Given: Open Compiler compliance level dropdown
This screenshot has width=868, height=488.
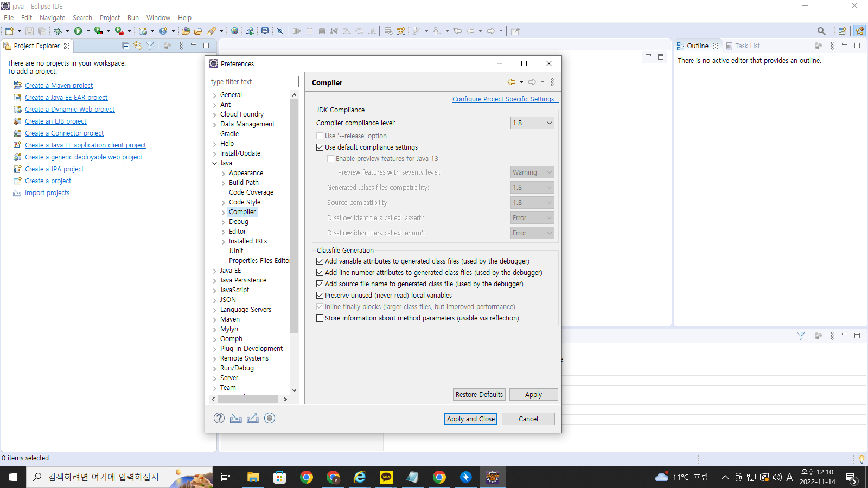Looking at the screenshot, I should [x=532, y=123].
